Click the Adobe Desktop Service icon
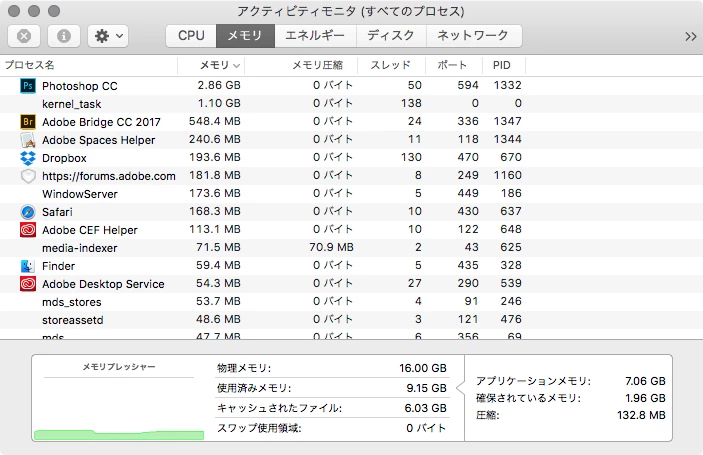The width and height of the screenshot is (703, 455). 28,284
